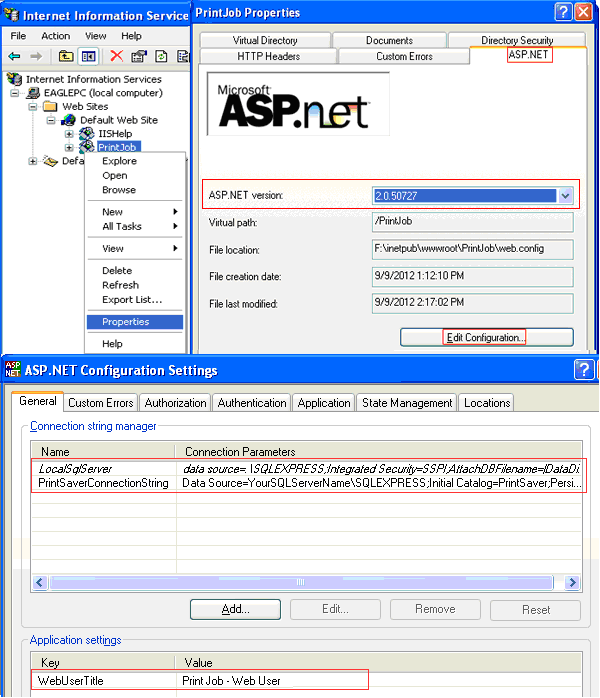This screenshot has height=698, width=600.
Task: Switch to the HTTP Headers tab
Action: pyautogui.click(x=268, y=57)
